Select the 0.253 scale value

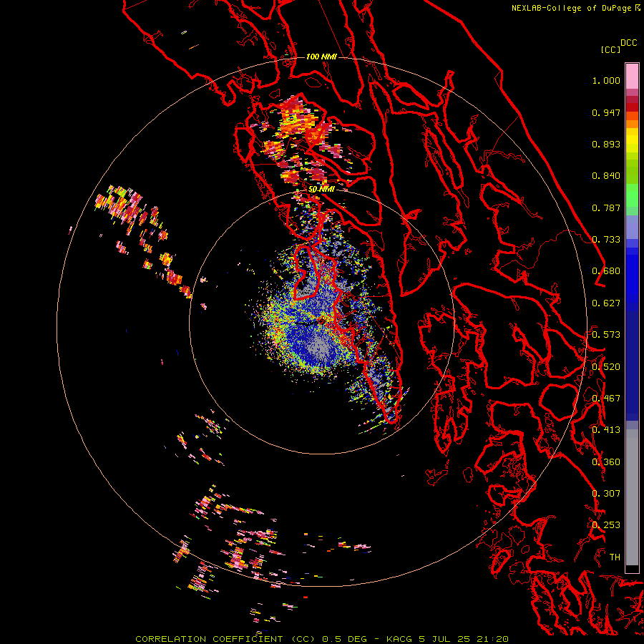pyautogui.click(x=606, y=525)
